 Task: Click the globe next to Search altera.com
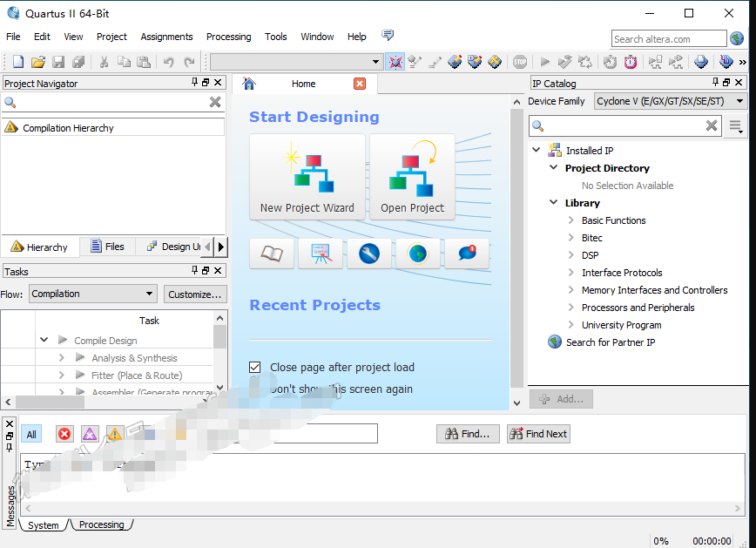(737, 38)
